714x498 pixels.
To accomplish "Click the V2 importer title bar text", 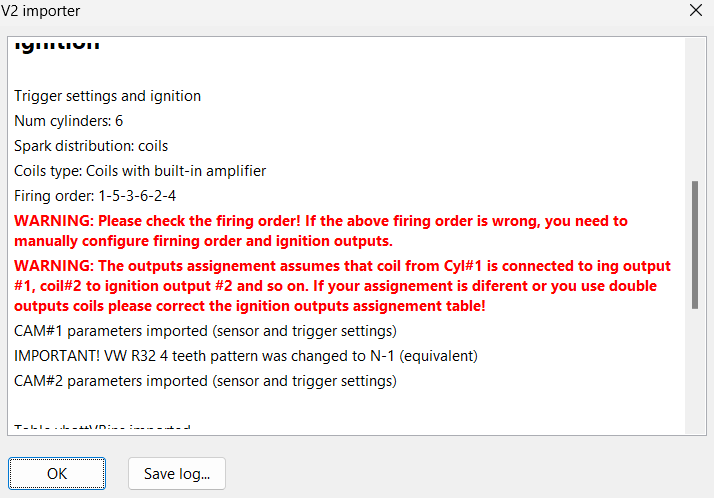I will [x=41, y=11].
